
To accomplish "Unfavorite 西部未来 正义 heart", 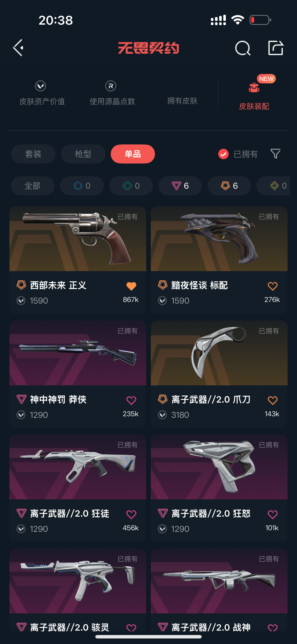I will [131, 286].
